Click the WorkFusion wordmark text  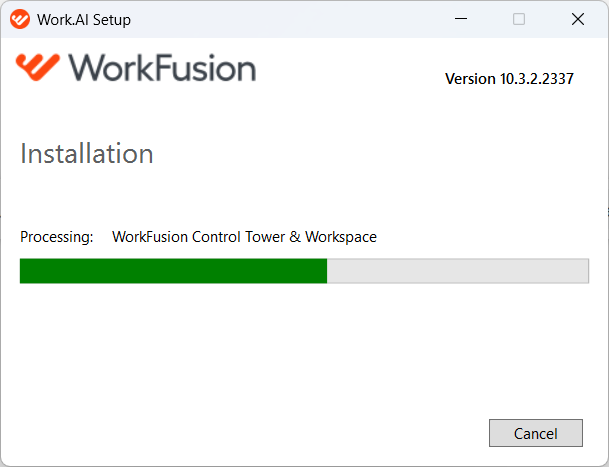(162, 68)
